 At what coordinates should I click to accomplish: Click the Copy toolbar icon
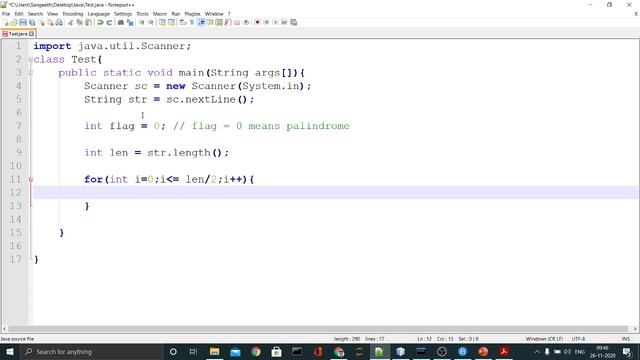point(80,22)
